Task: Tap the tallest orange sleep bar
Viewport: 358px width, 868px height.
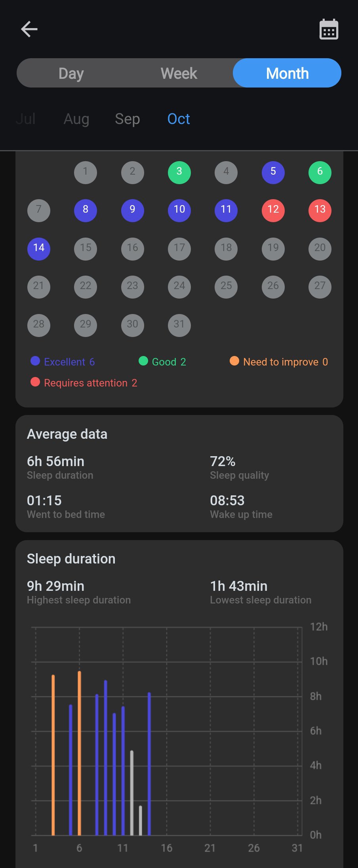Action: pos(80,752)
